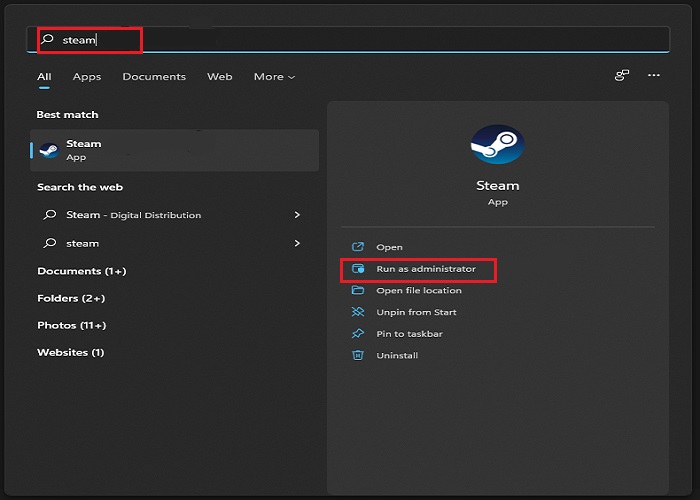The height and width of the screenshot is (500, 700).
Task: Open the three-dot options menu
Action: click(x=654, y=75)
